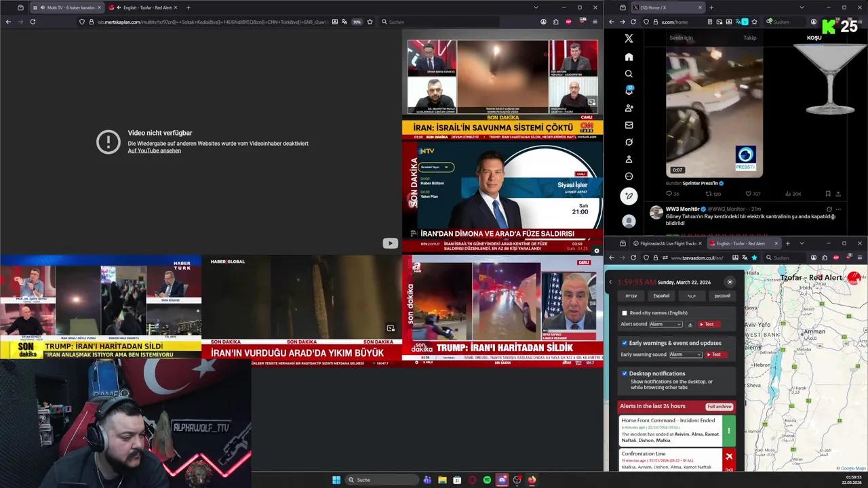Share the Sprinter Press post

(839, 194)
